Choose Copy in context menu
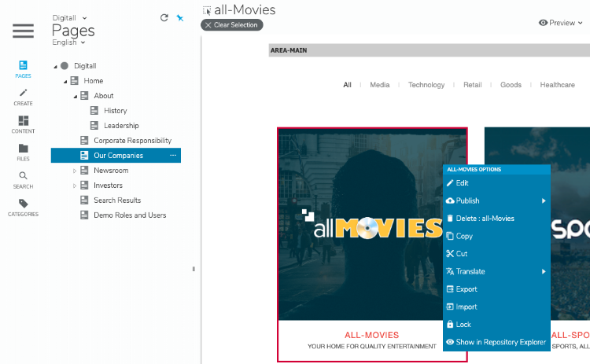 tap(496, 236)
